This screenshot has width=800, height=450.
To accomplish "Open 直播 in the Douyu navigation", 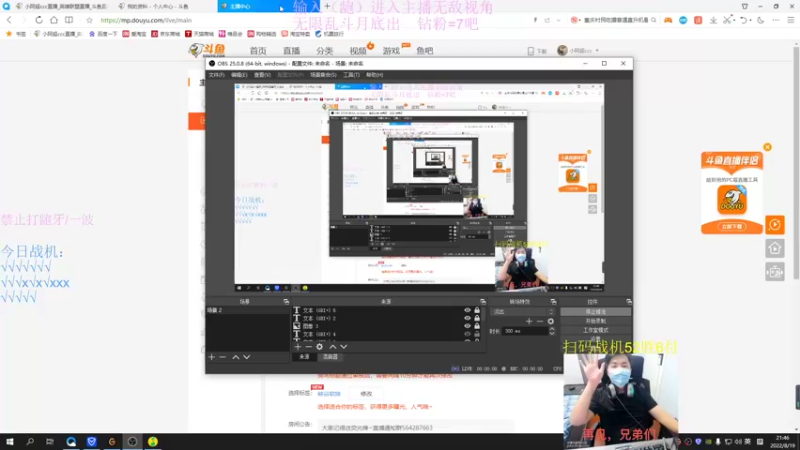I will click(x=292, y=51).
